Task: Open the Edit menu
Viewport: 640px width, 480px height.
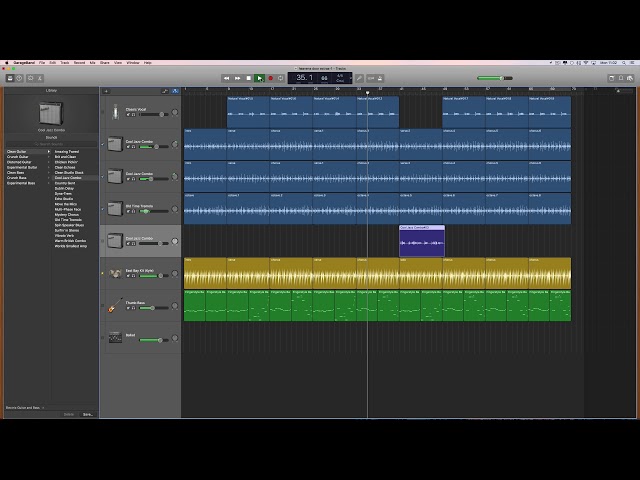Action: point(53,63)
